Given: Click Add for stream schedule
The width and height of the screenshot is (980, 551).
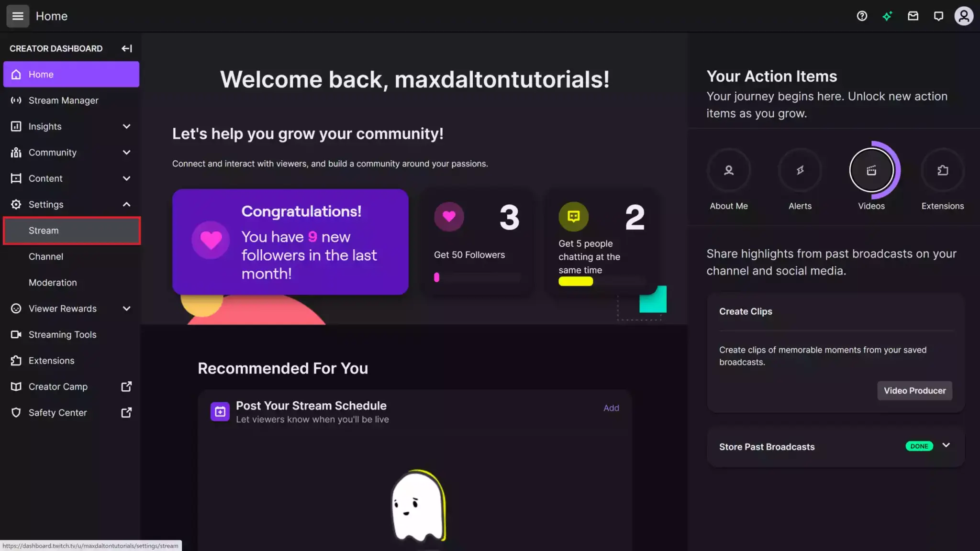Looking at the screenshot, I should coord(611,408).
